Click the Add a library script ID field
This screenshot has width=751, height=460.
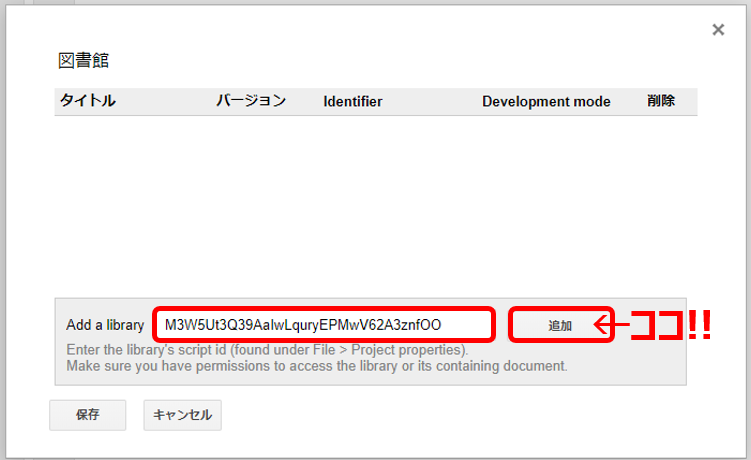point(324,325)
